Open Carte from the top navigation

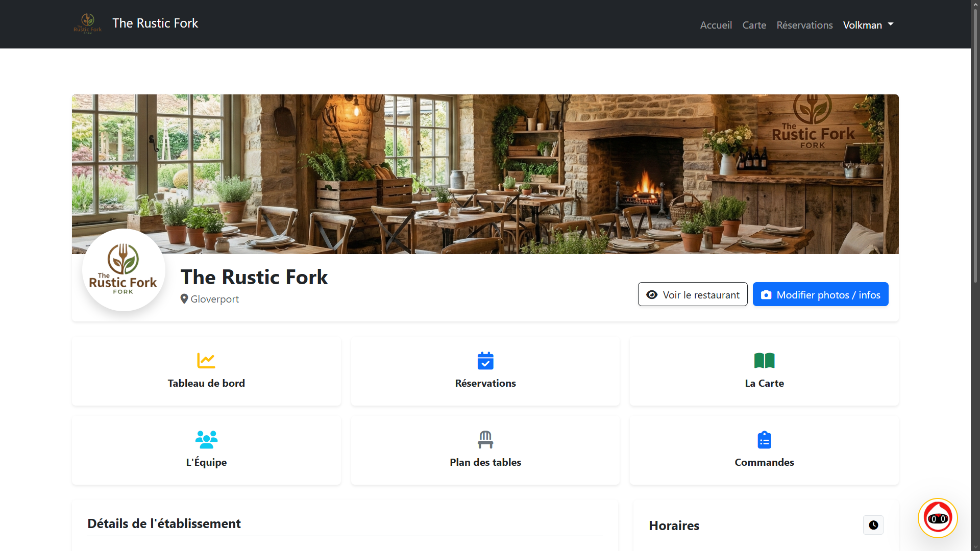tap(754, 24)
